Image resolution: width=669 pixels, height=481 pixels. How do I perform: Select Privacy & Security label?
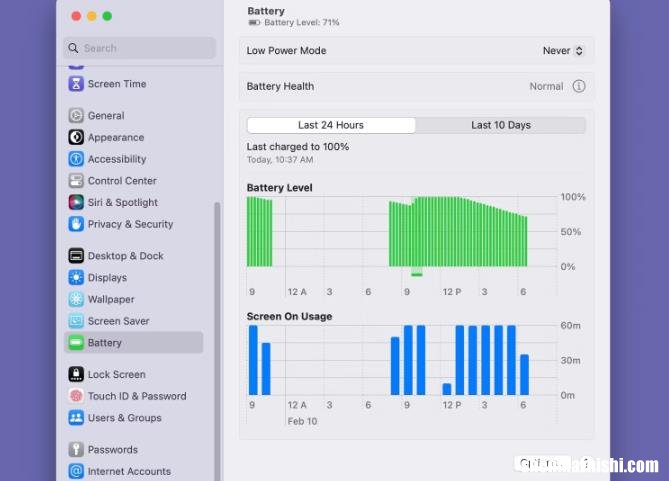pyautogui.click(x=130, y=224)
